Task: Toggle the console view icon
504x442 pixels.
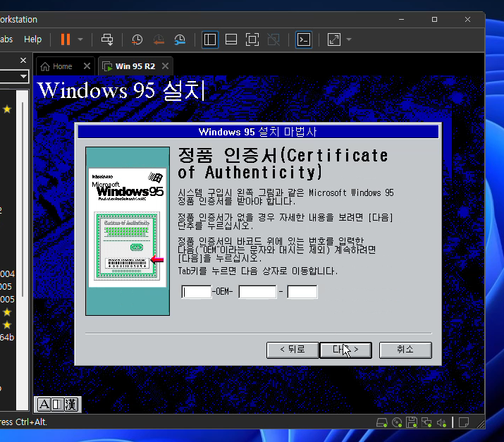Action: pos(303,39)
